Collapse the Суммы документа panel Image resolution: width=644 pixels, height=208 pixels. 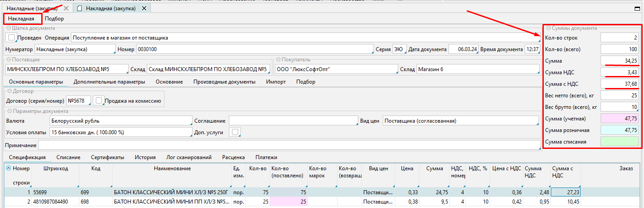(x=548, y=28)
